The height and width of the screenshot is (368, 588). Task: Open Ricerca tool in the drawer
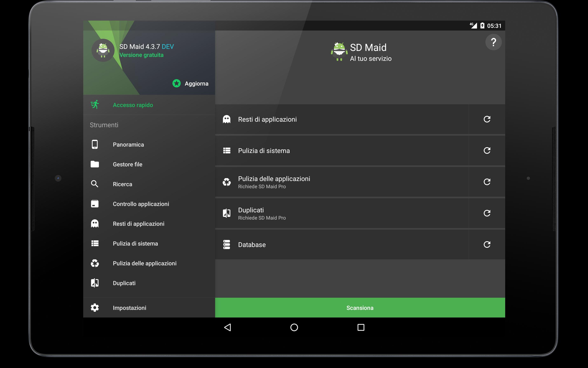(149, 184)
